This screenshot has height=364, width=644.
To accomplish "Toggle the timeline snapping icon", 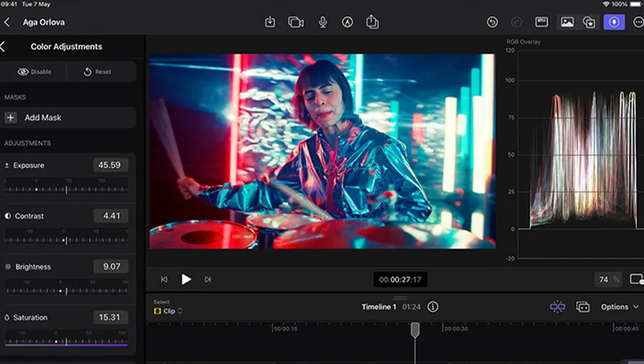I will coord(557,307).
